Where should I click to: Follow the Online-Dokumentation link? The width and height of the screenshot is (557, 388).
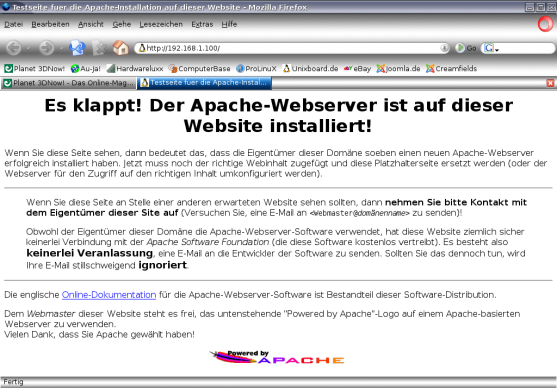tap(109, 295)
